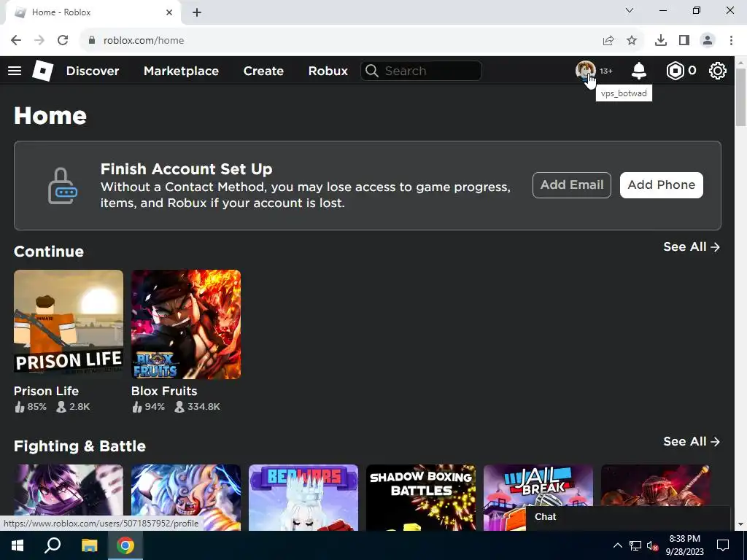
Task: Open the settings gear icon
Action: [718, 71]
